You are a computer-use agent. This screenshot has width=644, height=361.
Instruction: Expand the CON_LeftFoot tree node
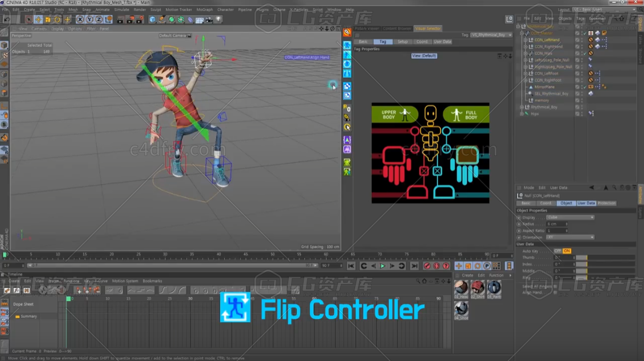(x=525, y=74)
